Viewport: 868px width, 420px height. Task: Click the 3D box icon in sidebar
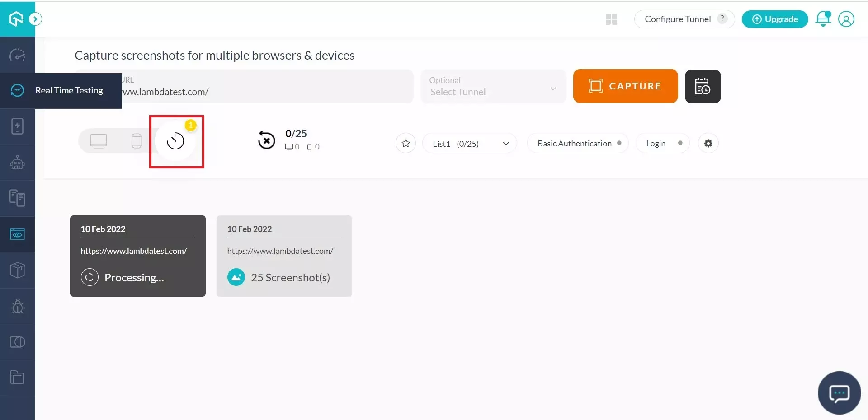[17, 271]
